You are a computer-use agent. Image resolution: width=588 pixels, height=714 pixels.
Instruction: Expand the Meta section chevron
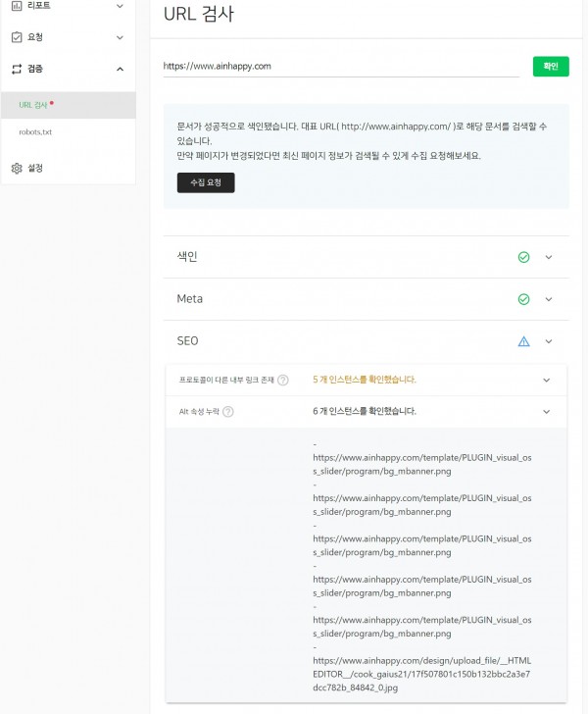[x=549, y=299]
